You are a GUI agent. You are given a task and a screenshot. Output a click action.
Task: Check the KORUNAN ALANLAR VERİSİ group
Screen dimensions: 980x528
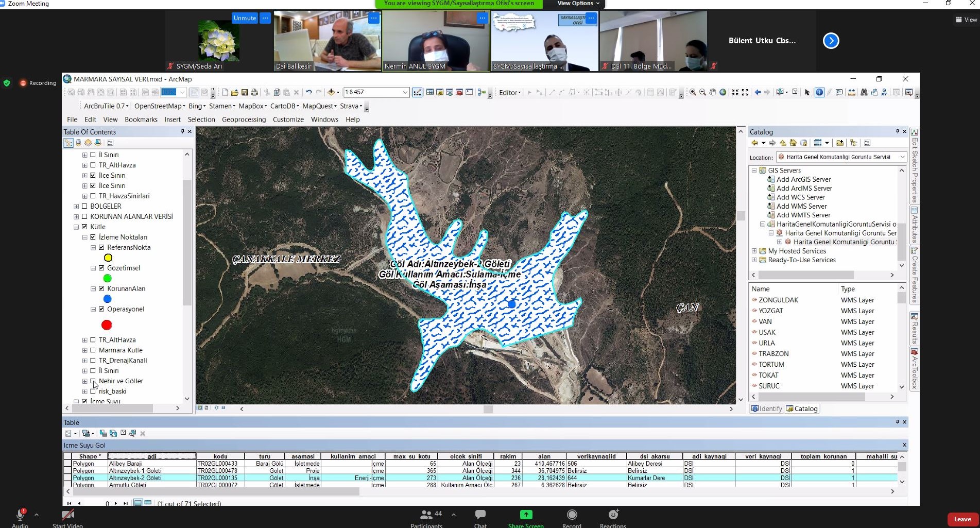click(85, 216)
